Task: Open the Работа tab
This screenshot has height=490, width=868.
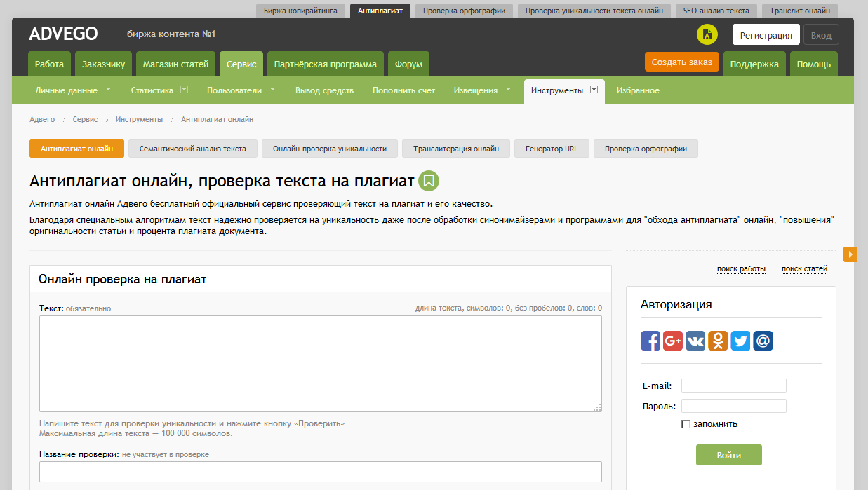Action: pyautogui.click(x=49, y=64)
